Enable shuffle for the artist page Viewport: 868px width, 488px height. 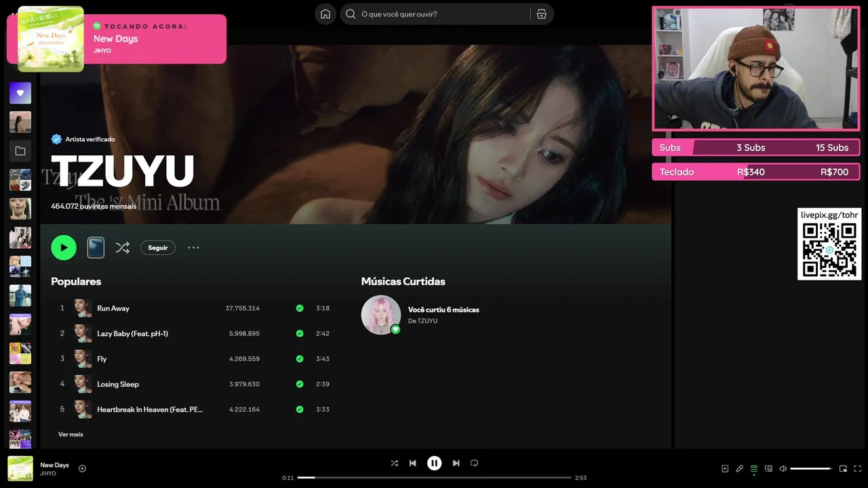[x=122, y=248]
